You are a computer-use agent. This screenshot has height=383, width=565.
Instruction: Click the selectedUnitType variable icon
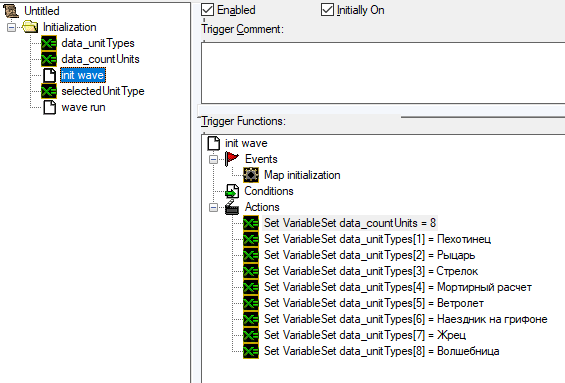(49, 91)
